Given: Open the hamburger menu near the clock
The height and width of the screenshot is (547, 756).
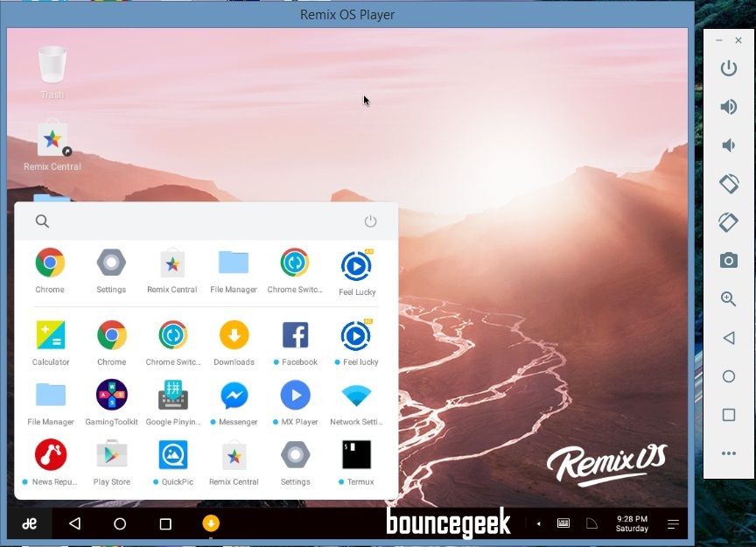Looking at the screenshot, I should [673, 522].
